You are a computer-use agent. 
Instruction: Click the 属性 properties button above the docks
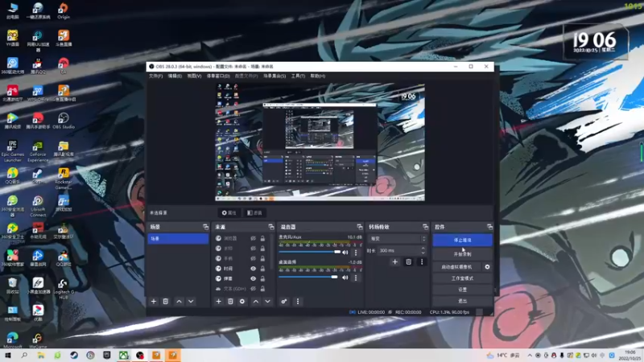pos(229,212)
